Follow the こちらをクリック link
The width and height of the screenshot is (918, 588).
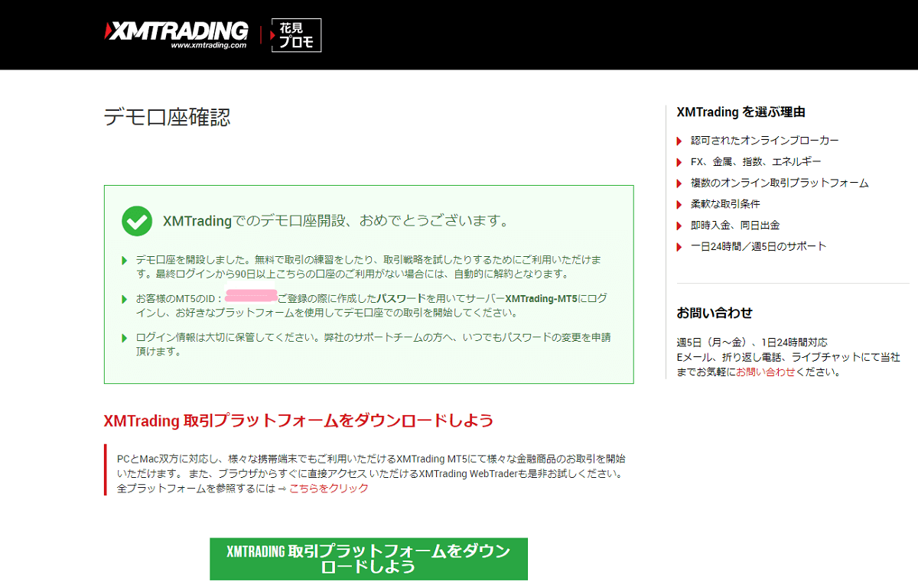[328, 489]
